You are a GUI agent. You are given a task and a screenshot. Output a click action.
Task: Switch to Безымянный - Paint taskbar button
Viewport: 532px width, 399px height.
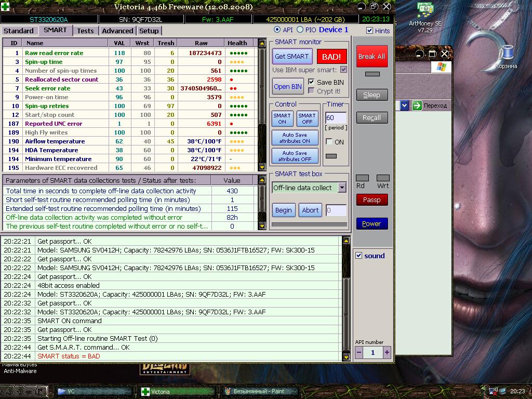(261, 392)
